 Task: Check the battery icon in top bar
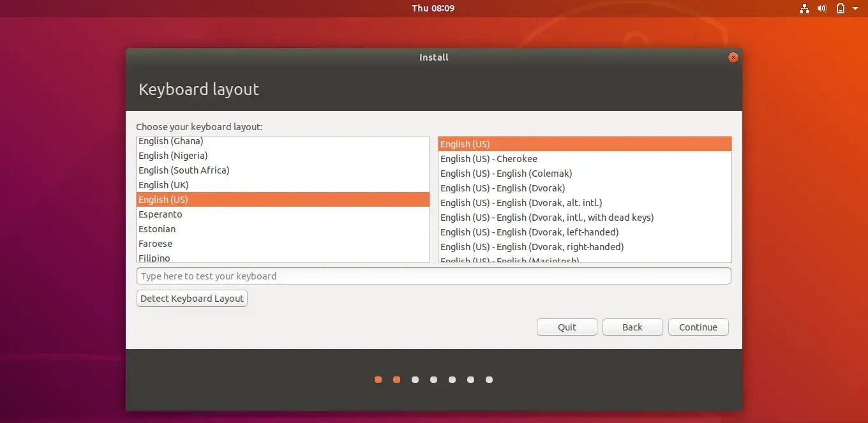(x=841, y=8)
